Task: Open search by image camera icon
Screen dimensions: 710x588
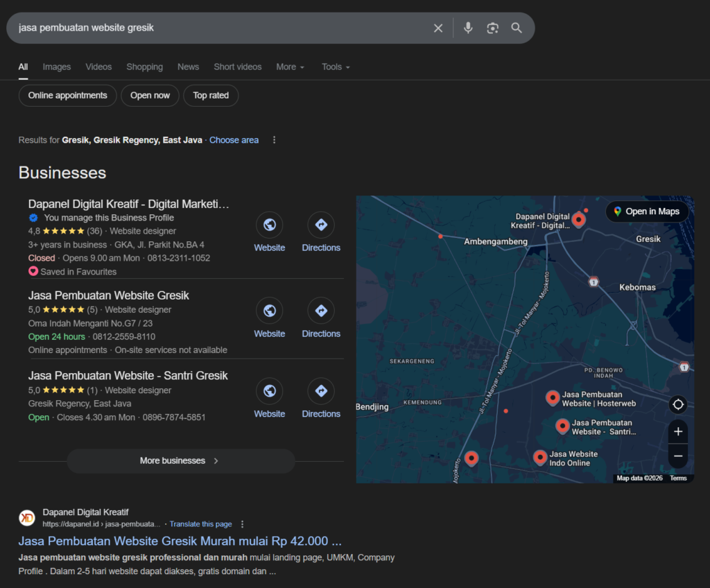Action: pos(493,28)
